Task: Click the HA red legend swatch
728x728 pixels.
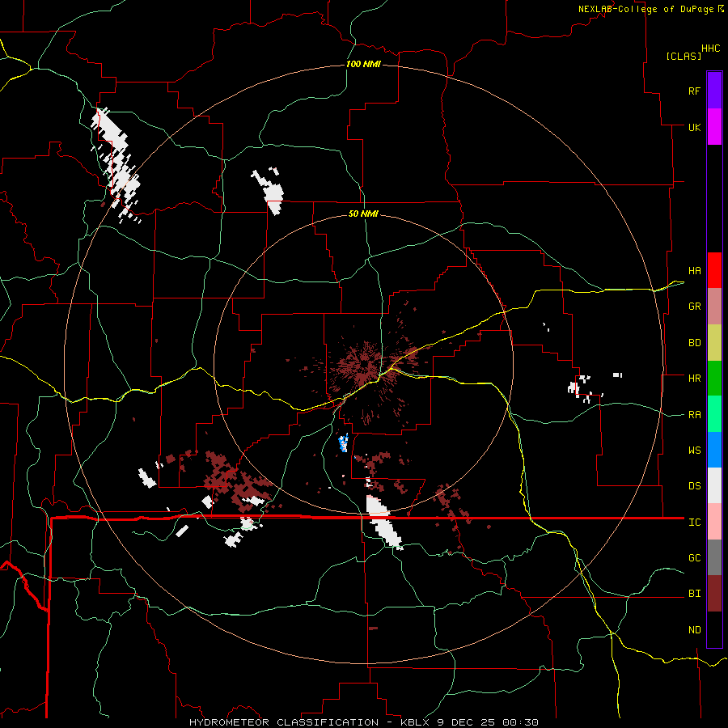Action: click(x=714, y=270)
